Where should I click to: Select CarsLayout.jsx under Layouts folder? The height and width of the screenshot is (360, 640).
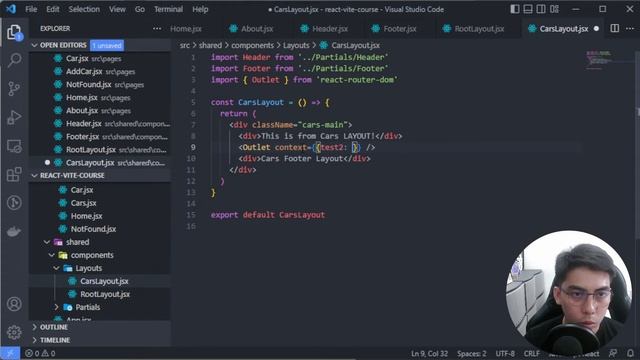[x=100, y=281]
